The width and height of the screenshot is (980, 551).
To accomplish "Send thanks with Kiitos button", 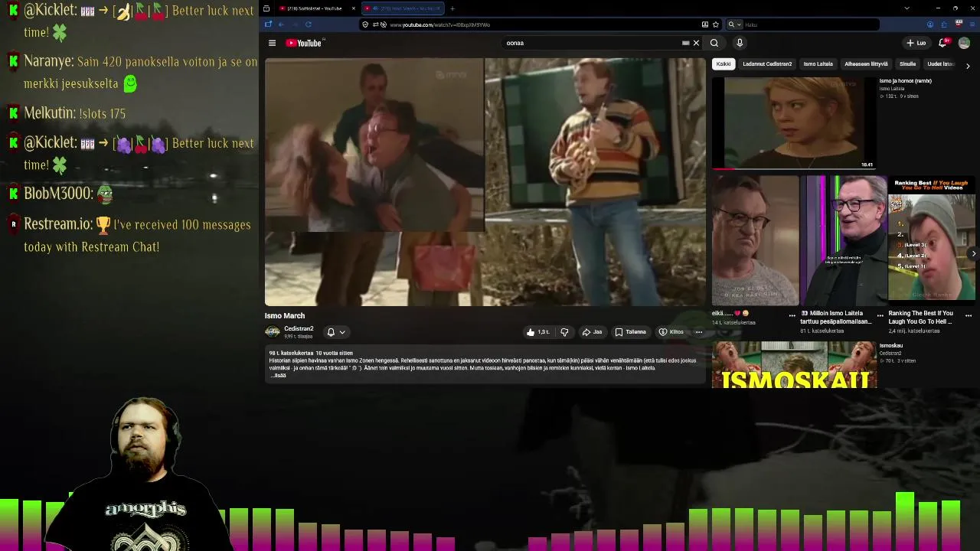I will [671, 332].
